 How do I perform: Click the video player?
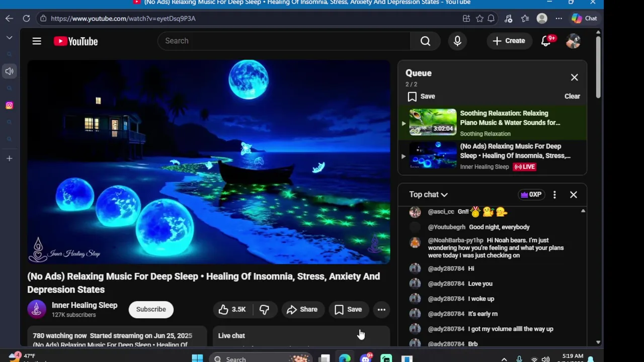pyautogui.click(x=208, y=162)
